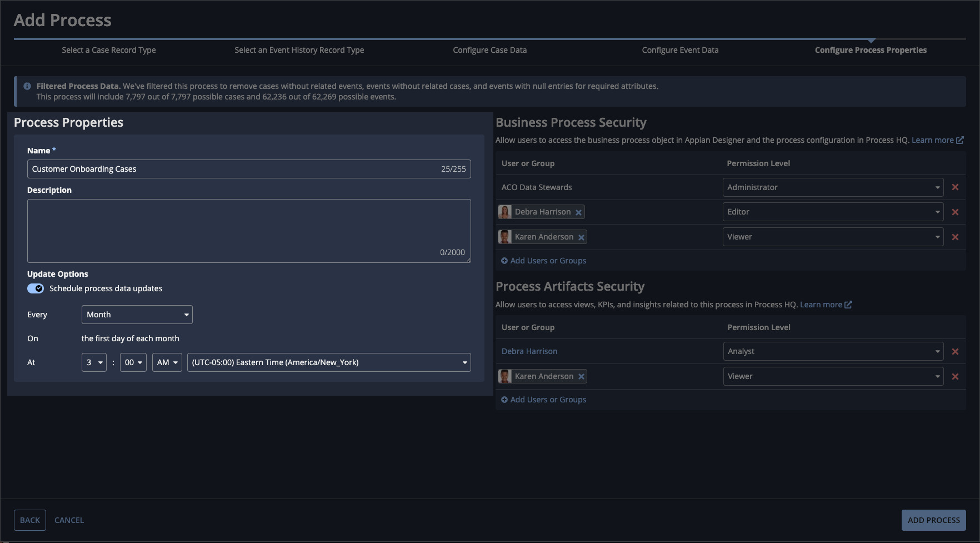The height and width of the screenshot is (543, 980).
Task: Cancel adding the process
Action: click(x=69, y=520)
